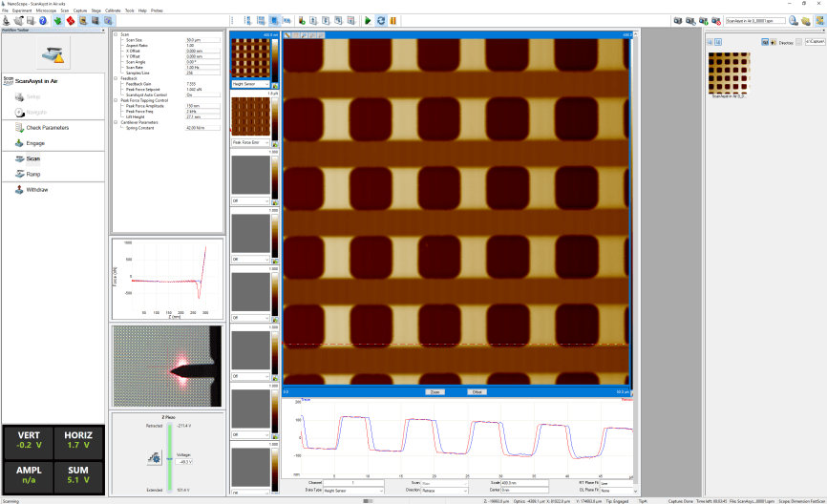Open the Calibrate menu

113,10
